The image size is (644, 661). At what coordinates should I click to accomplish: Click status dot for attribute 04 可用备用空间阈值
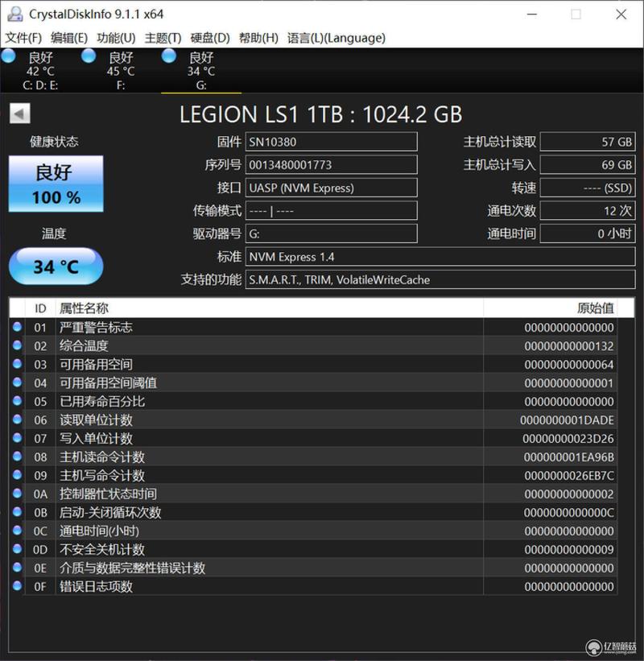[x=17, y=382]
